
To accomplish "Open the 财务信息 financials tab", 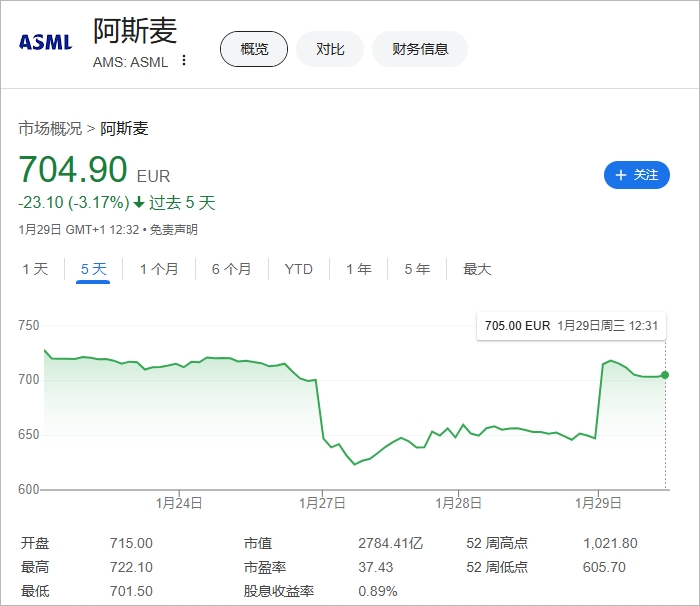I will 420,49.
